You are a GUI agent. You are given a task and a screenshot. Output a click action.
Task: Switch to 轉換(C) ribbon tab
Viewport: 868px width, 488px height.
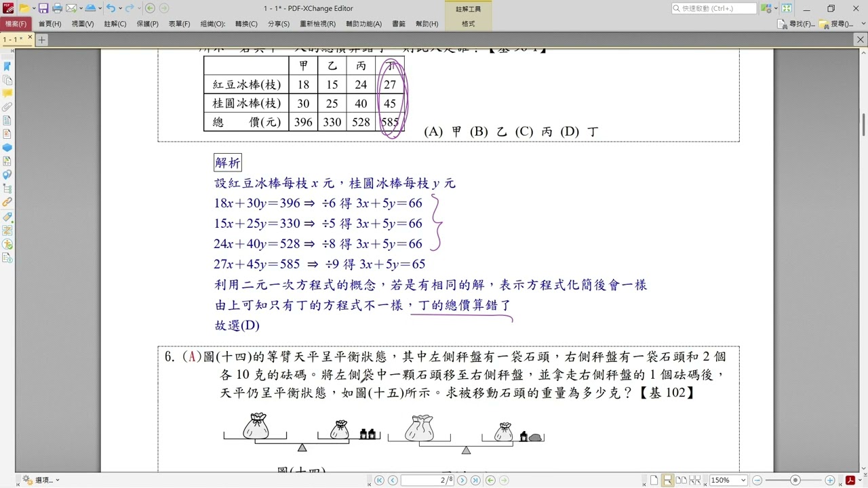point(246,24)
